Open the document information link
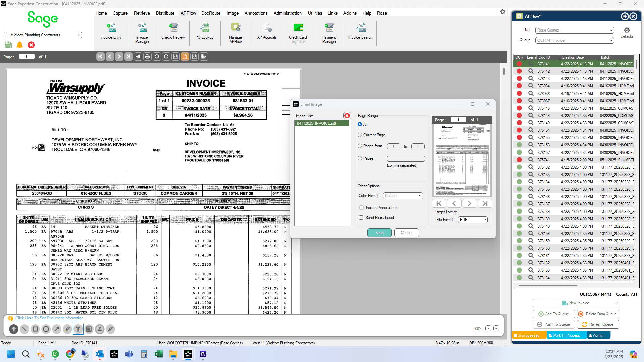 click(49, 318)
